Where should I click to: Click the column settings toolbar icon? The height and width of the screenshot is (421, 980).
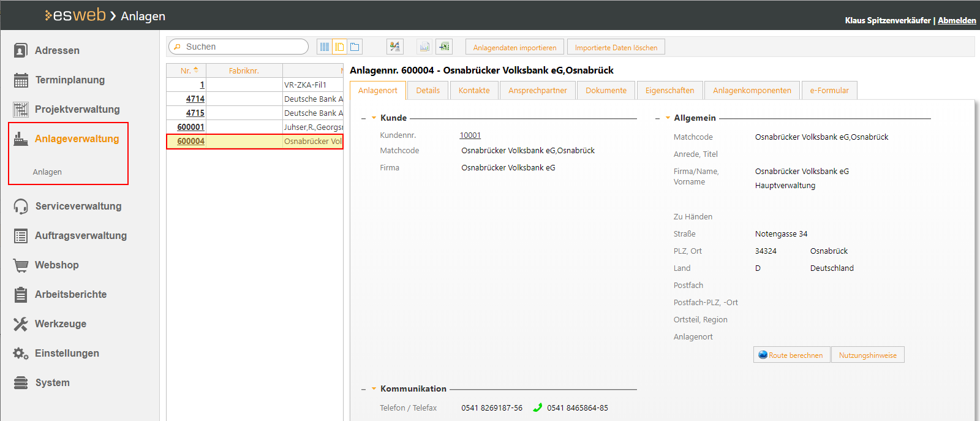(395, 47)
